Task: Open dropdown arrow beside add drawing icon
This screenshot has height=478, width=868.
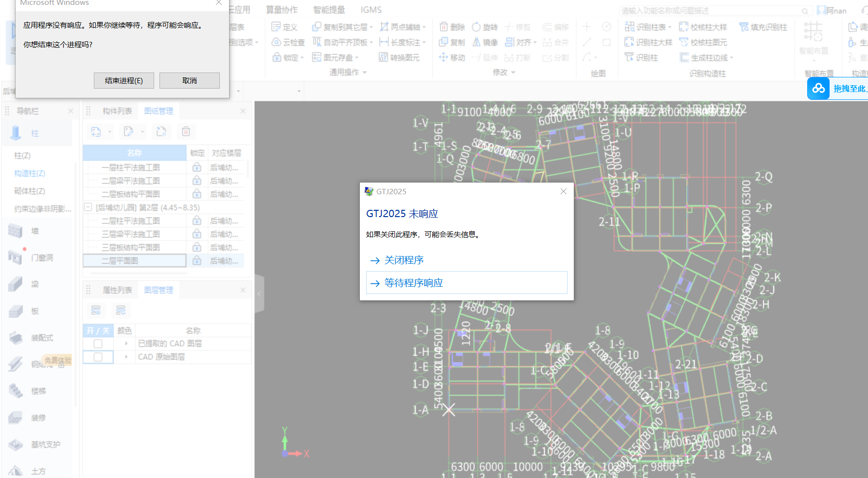Action: tap(110, 131)
